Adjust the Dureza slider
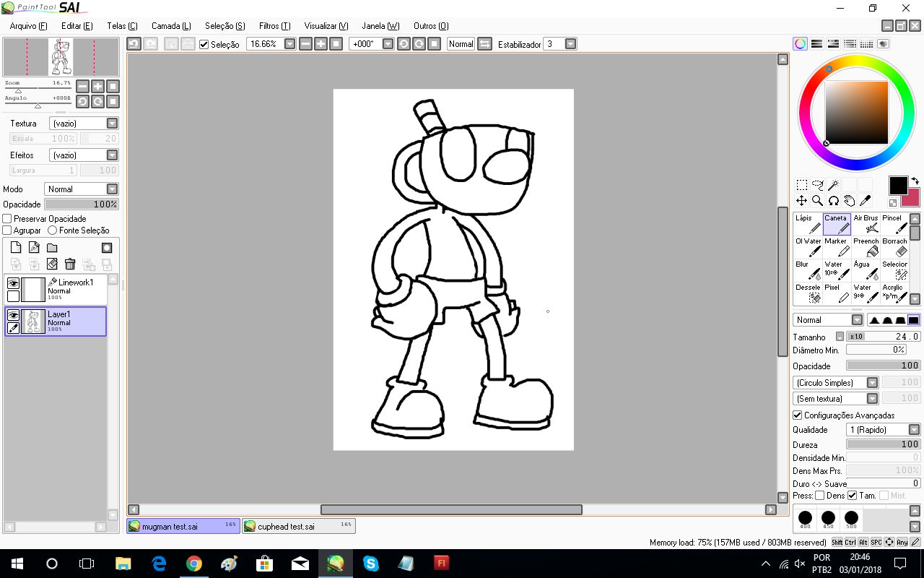This screenshot has height=578, width=924. (883, 445)
